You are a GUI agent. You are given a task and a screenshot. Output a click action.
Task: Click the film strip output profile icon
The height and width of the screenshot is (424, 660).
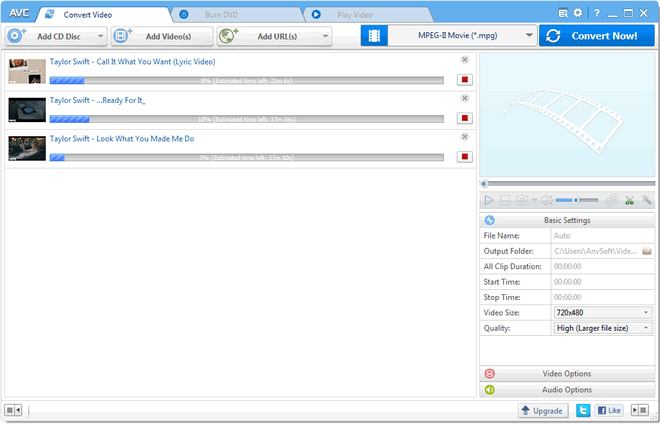click(374, 36)
